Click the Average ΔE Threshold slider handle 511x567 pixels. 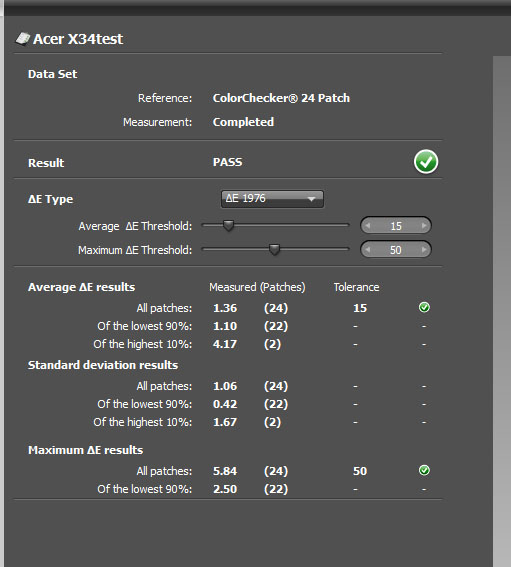click(228, 226)
